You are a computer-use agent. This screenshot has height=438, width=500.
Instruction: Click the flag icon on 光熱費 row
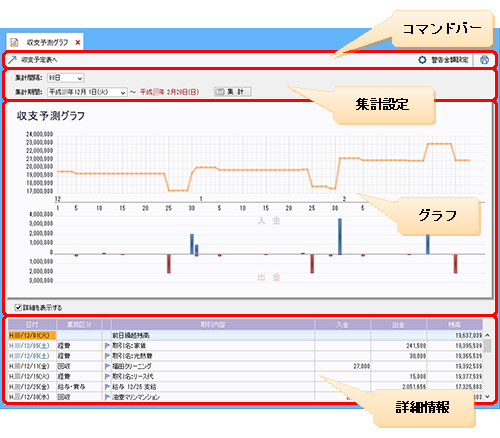point(107,356)
